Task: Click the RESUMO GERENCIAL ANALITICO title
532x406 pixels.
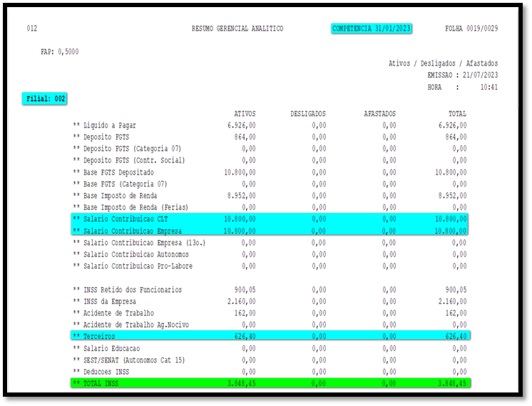Action: pos(237,28)
